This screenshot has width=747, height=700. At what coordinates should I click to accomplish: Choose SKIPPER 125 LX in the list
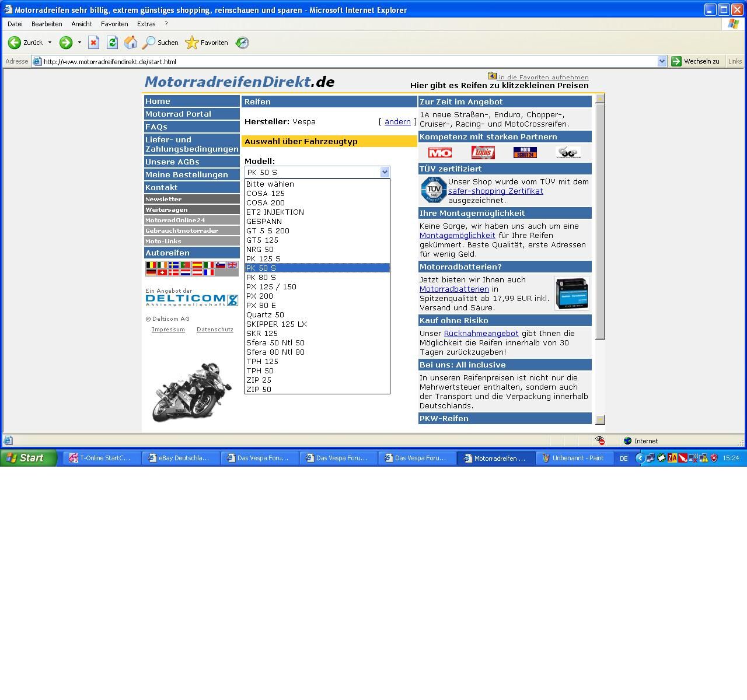[276, 324]
